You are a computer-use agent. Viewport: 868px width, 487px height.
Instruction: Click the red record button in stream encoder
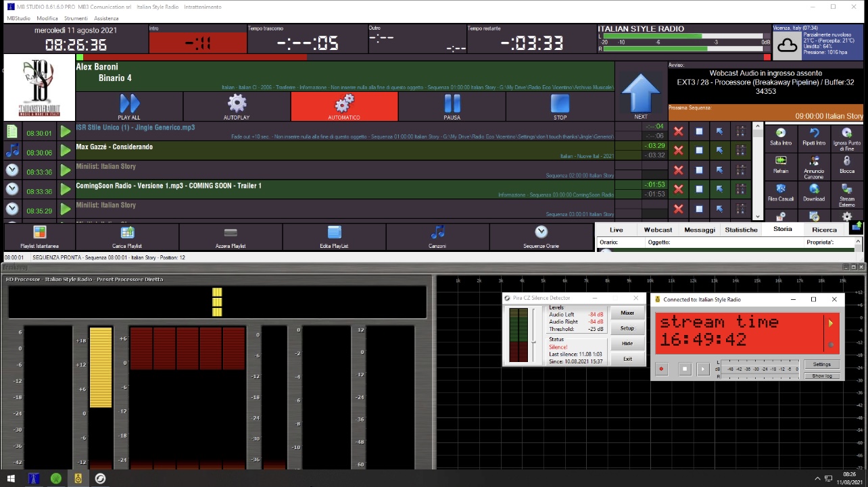(x=662, y=369)
